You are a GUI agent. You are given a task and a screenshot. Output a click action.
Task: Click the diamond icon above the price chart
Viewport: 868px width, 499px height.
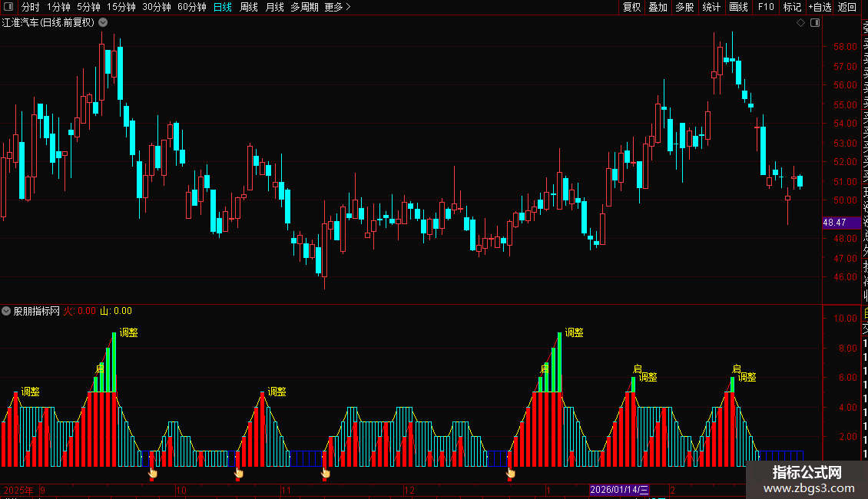(x=800, y=23)
